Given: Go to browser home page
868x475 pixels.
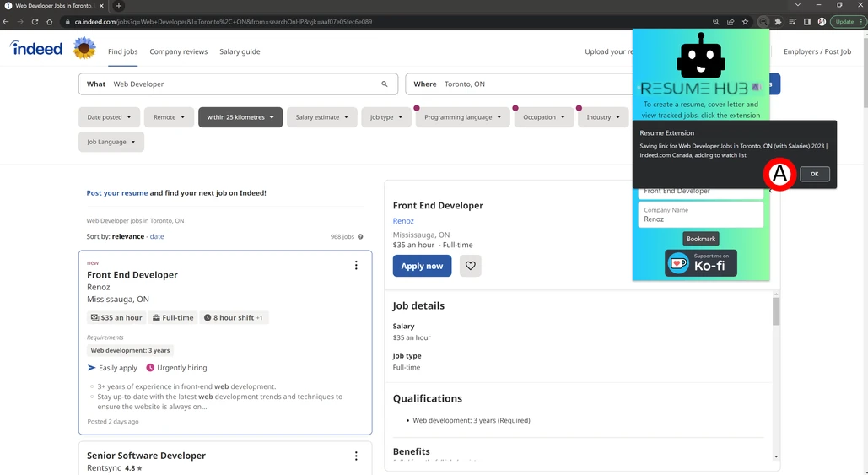Looking at the screenshot, I should [49, 22].
